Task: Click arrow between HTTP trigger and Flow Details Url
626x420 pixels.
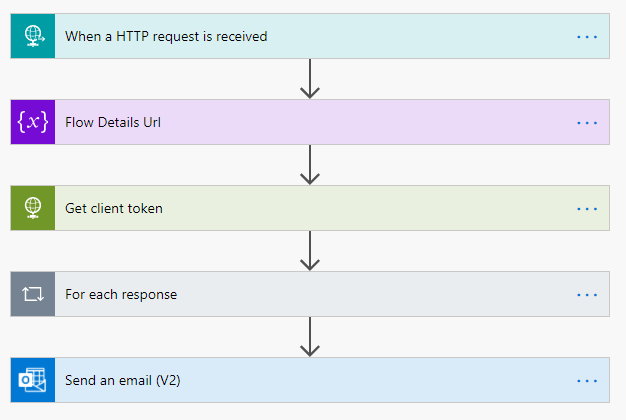Action: [310, 79]
